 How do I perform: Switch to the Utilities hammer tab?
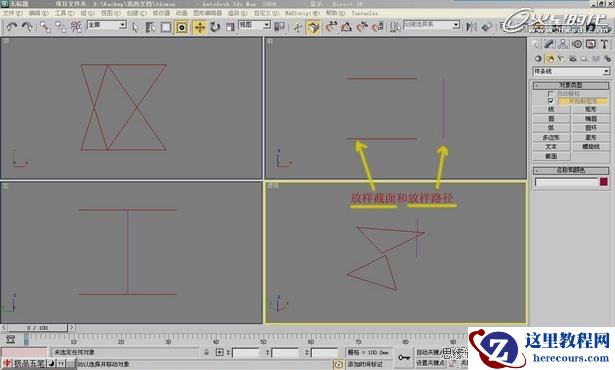click(604, 44)
